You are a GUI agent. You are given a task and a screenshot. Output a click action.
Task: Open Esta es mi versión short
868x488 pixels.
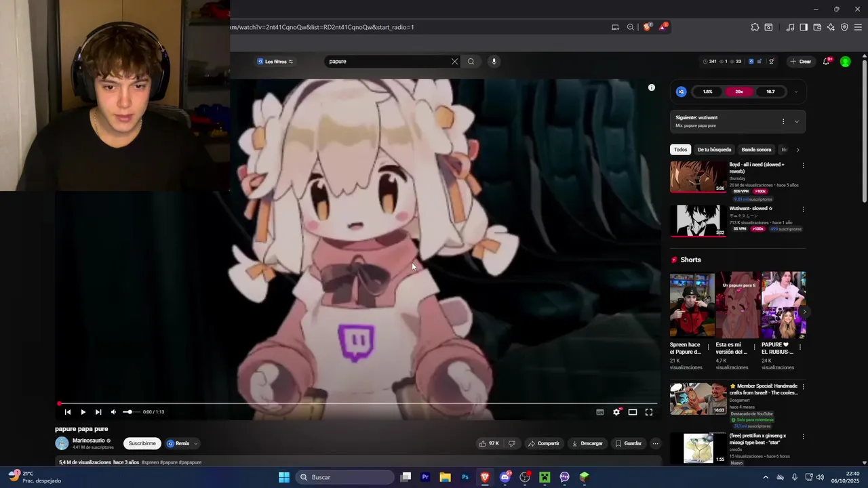738,305
